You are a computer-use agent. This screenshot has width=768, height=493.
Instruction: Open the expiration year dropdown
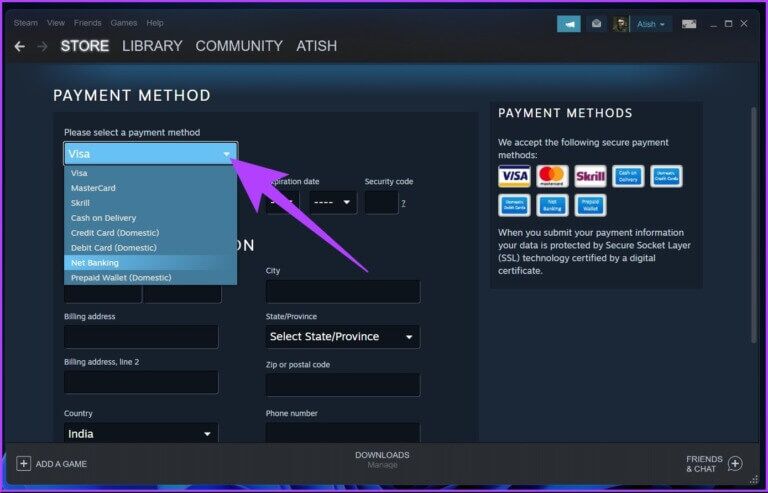point(333,202)
